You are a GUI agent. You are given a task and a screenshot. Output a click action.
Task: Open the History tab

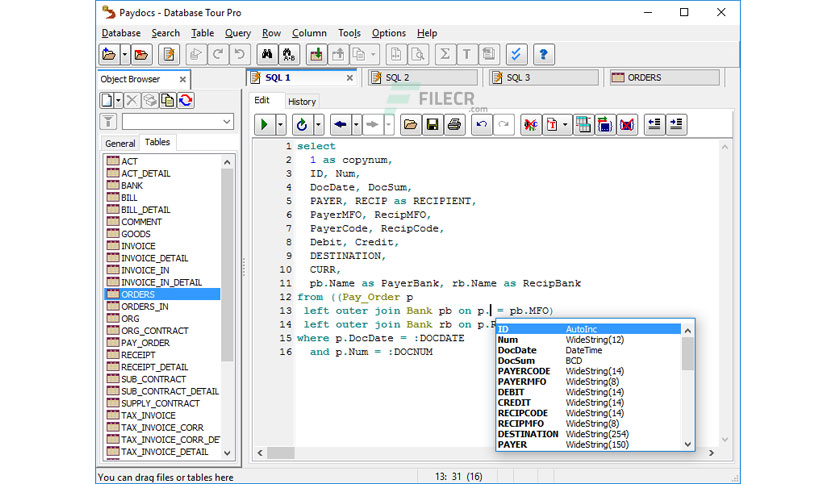click(302, 101)
